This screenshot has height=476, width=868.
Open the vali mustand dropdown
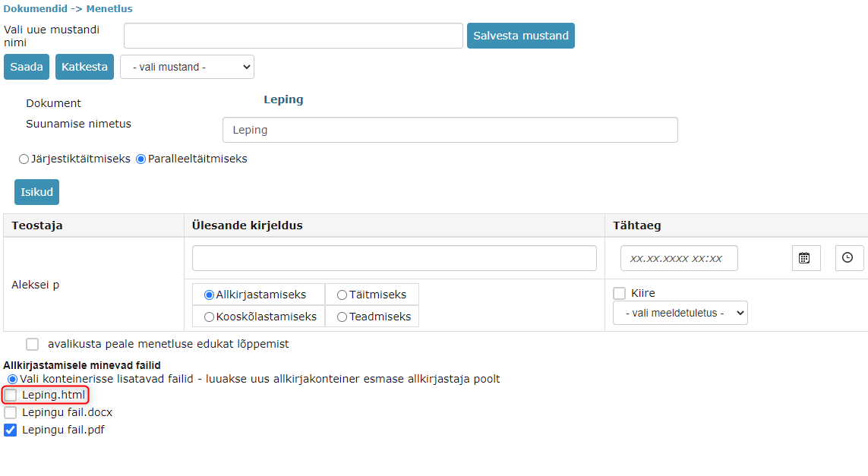point(187,67)
